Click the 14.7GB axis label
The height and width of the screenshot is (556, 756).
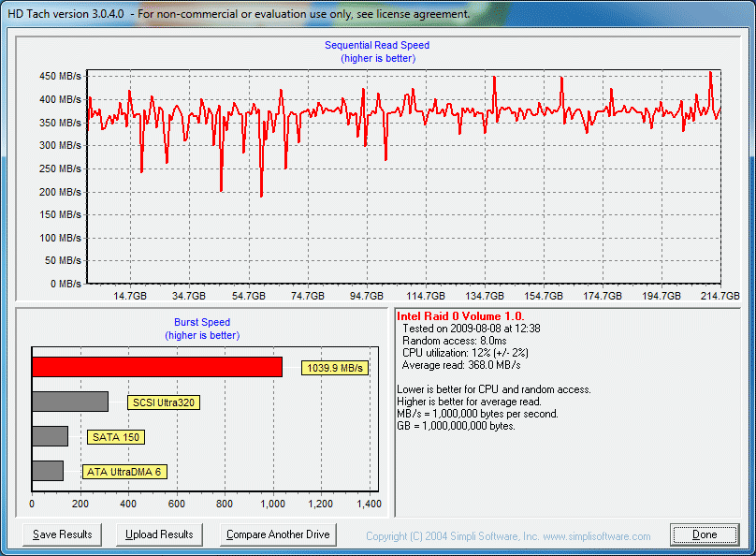pyautogui.click(x=130, y=296)
